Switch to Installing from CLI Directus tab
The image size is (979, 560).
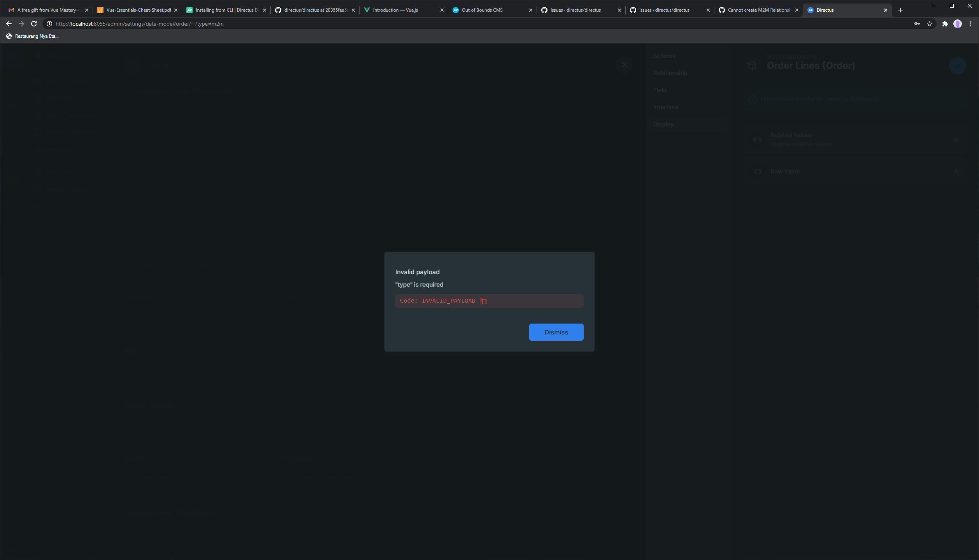tap(226, 10)
